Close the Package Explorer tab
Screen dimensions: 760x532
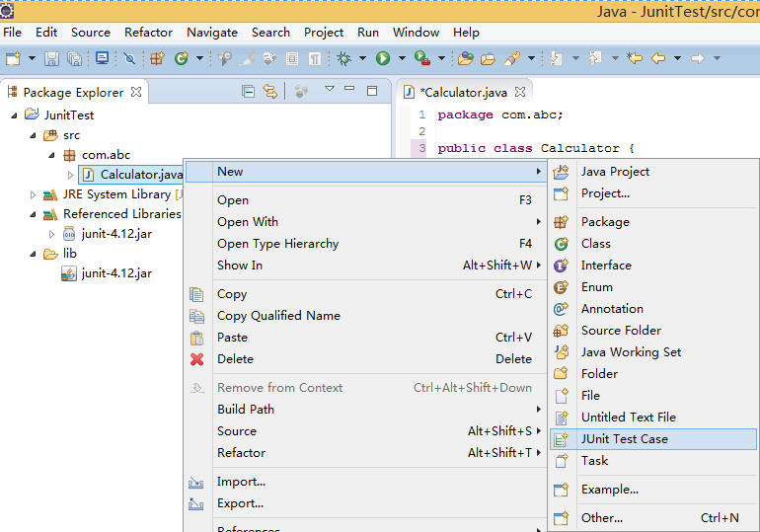coord(136,92)
